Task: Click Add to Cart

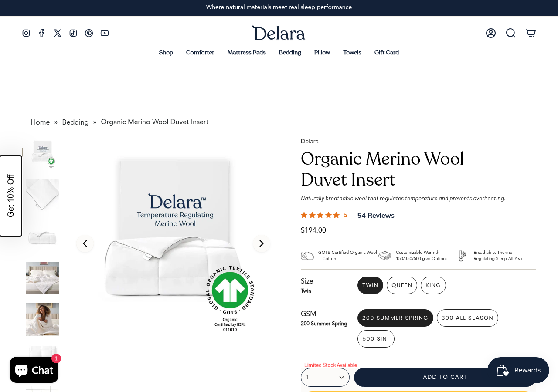Action: coord(445,377)
